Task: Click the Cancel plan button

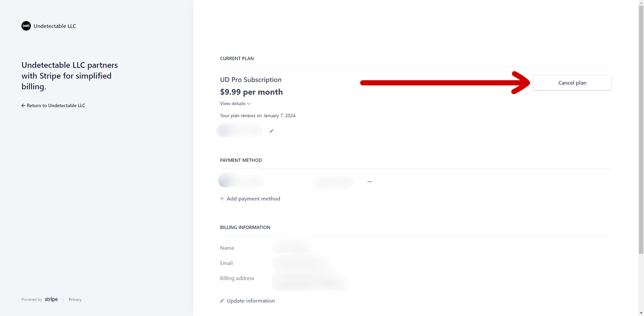Action: point(572,83)
